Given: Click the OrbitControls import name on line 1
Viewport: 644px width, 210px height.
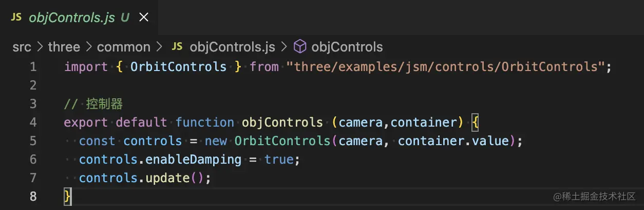Looking at the screenshot, I should pyautogui.click(x=178, y=66).
